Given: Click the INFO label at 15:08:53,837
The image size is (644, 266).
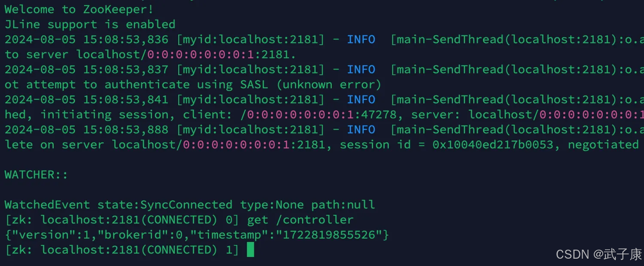Looking at the screenshot, I should [361, 69].
